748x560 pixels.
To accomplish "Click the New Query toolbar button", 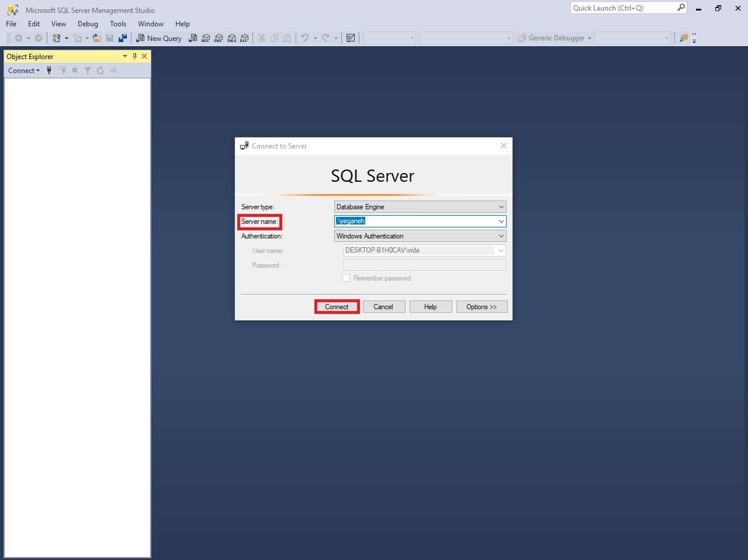I will click(x=159, y=38).
